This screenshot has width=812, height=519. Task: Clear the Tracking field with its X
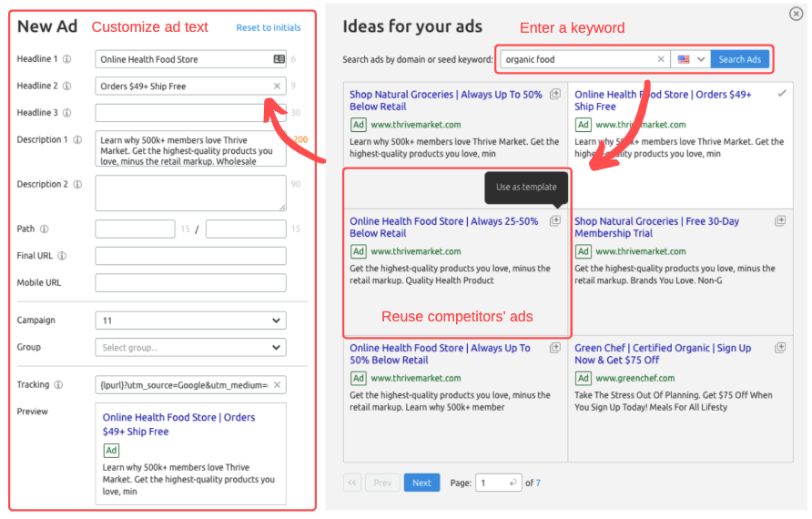pos(277,385)
